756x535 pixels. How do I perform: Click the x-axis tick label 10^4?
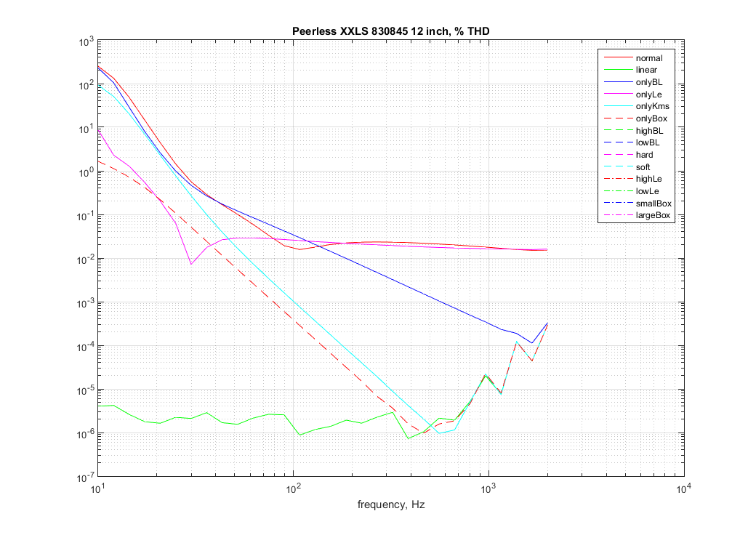coord(684,489)
